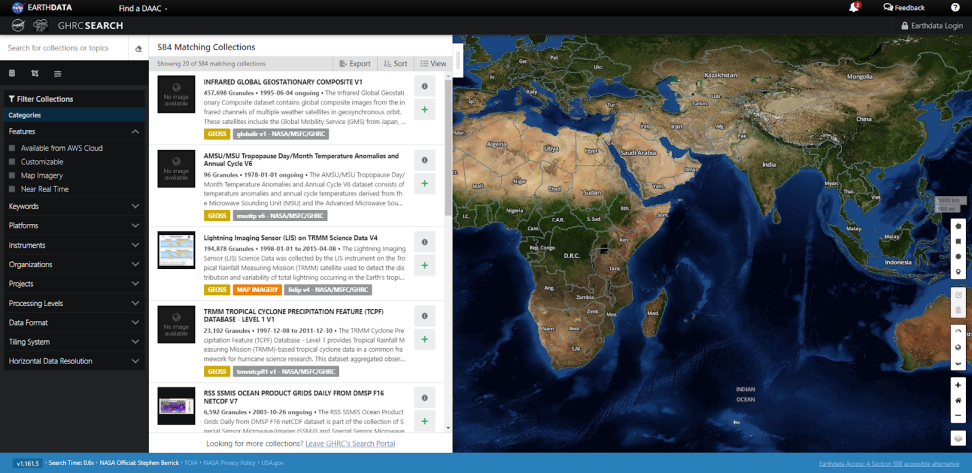Add AMSU/MSU Tropopause collection to project

click(x=425, y=183)
